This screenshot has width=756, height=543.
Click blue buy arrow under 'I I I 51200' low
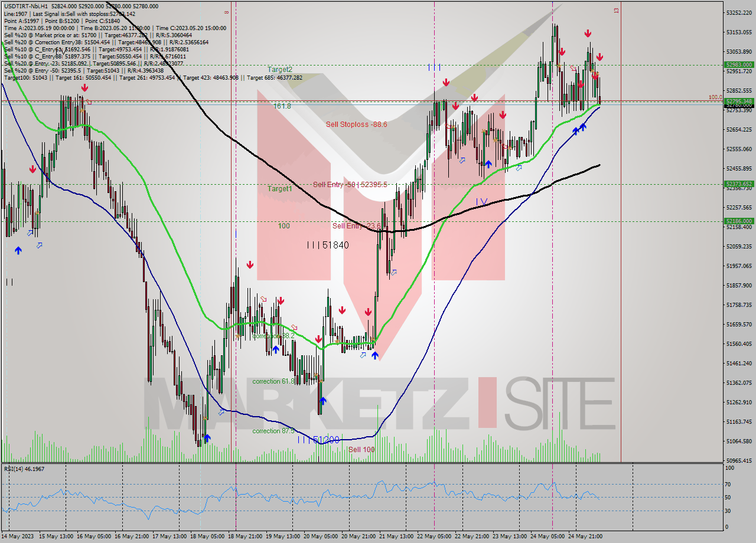click(x=323, y=401)
